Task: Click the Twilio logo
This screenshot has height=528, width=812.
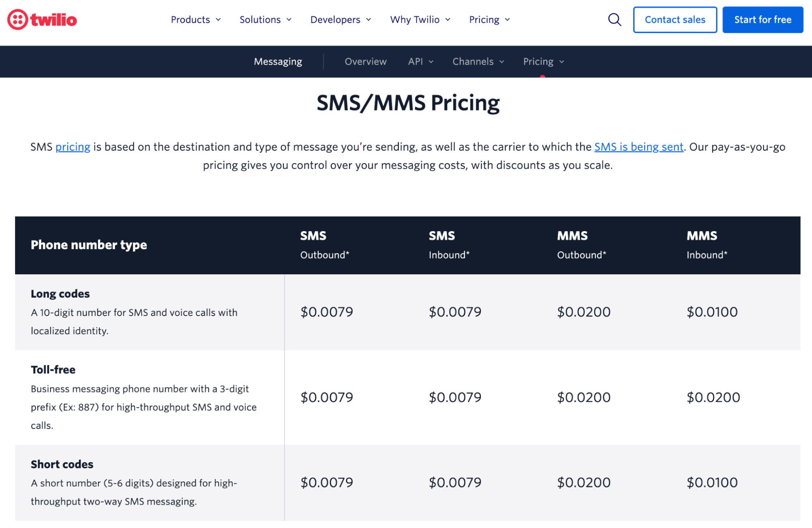Action: coord(41,19)
